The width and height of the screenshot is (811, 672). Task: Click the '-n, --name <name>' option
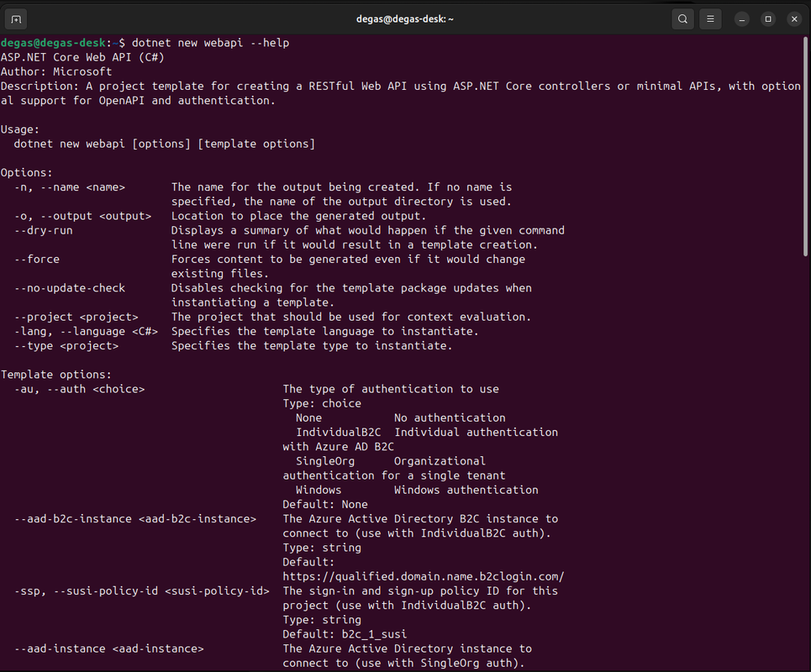69,187
